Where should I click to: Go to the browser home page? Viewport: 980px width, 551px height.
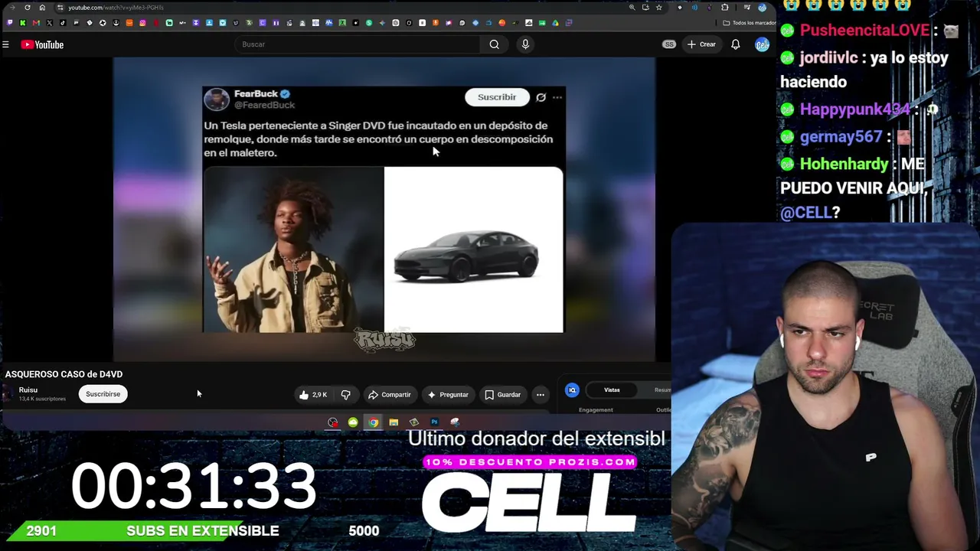pos(42,8)
